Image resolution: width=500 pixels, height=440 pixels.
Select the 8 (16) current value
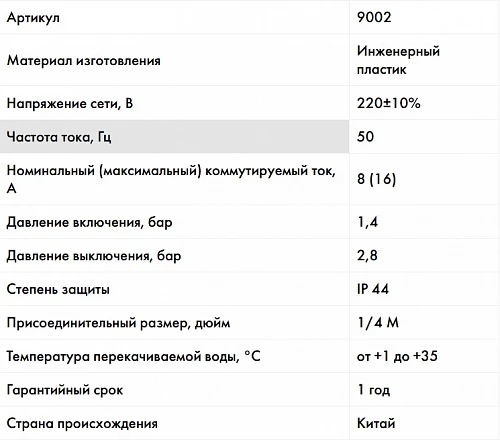376,179
